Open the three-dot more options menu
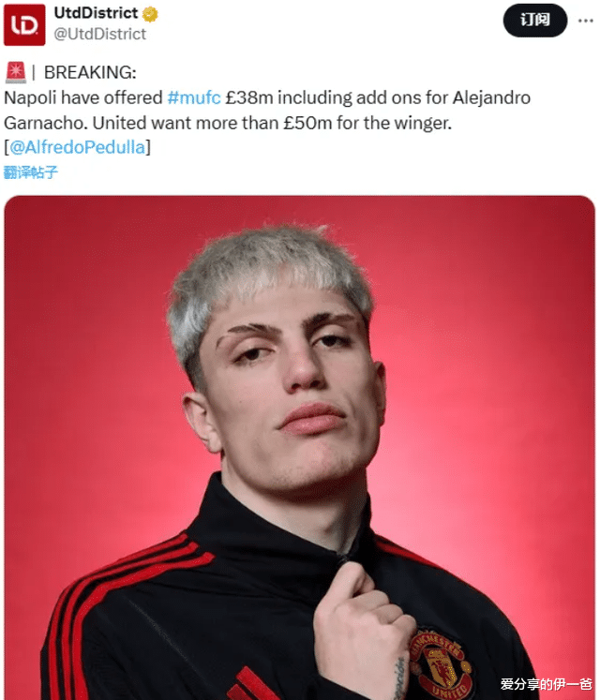Screen dimensions: 600x700 click(585, 21)
